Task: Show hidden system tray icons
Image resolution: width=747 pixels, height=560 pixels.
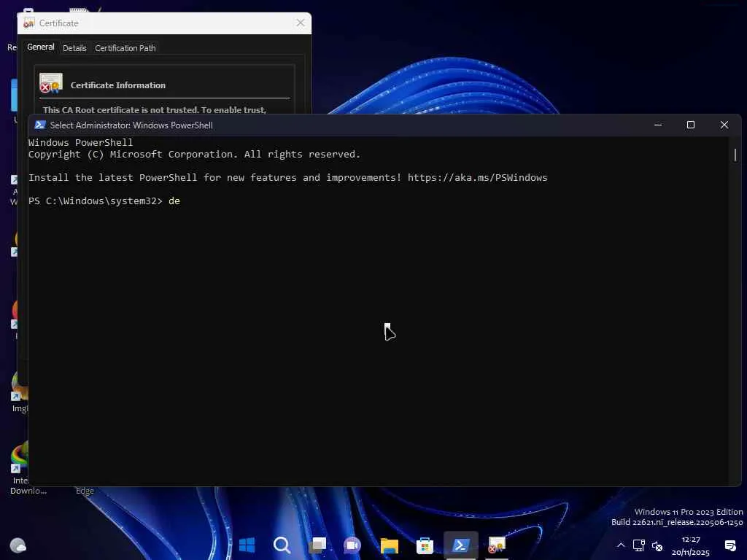Action: point(621,545)
